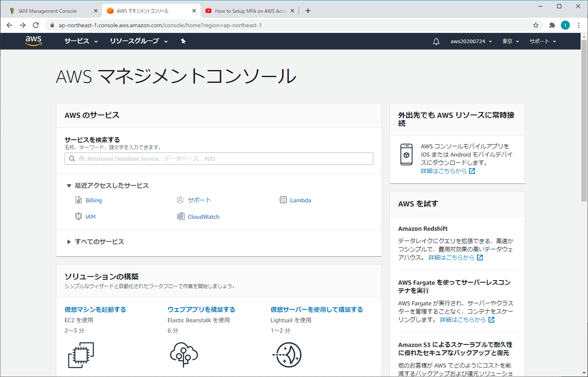Open the aws20200724 account dropdown
Viewport: 588px width, 377px height.
click(x=471, y=41)
